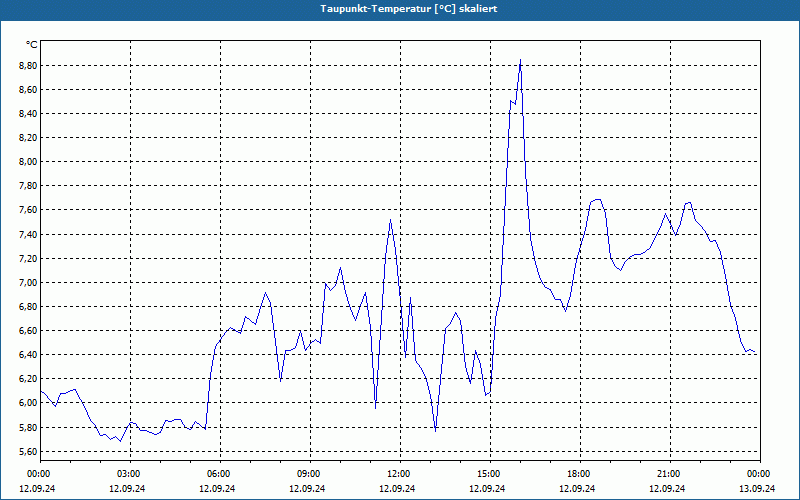Click the 12:00 x-axis time label

pyautogui.click(x=398, y=474)
